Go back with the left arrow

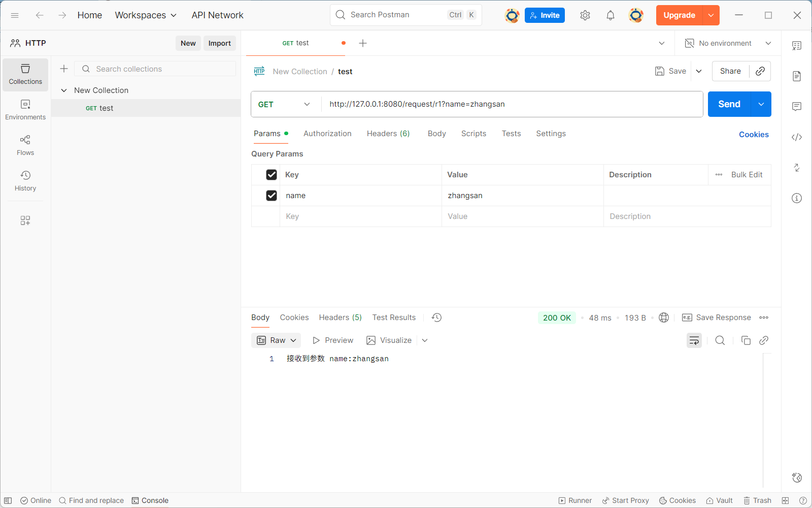click(x=40, y=15)
